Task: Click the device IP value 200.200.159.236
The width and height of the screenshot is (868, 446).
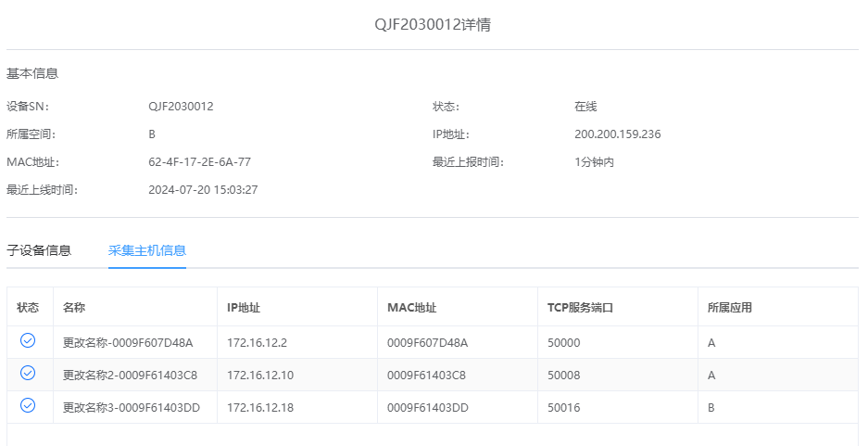Action: click(x=617, y=134)
